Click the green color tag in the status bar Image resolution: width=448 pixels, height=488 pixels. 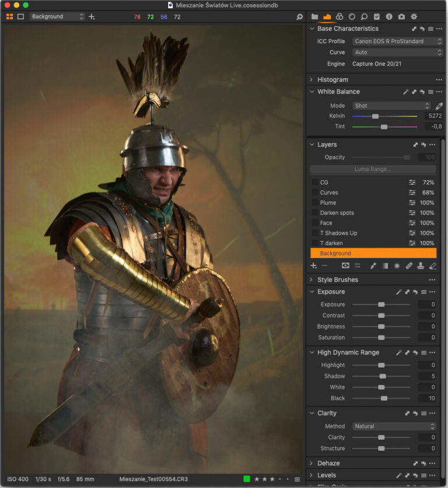[246, 479]
